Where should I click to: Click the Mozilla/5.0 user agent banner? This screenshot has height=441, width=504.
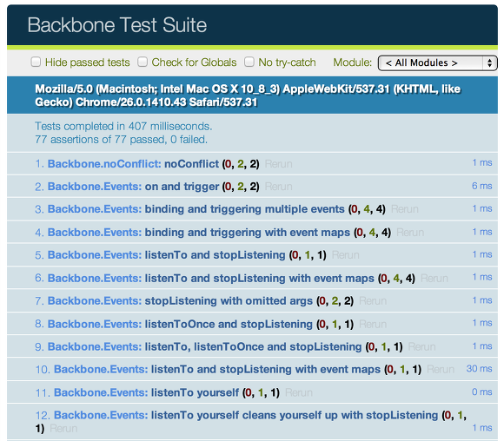(x=252, y=95)
